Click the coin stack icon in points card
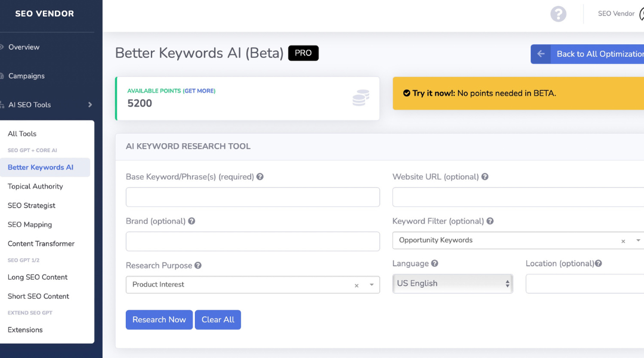 point(361,98)
